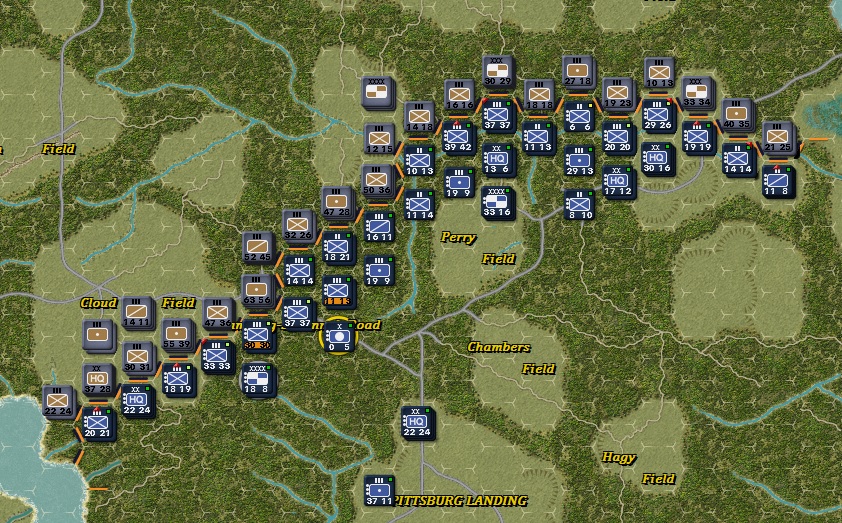Select the Union artillery counter 29 13
Screen dimensions: 842x523
pyautogui.click(x=579, y=161)
